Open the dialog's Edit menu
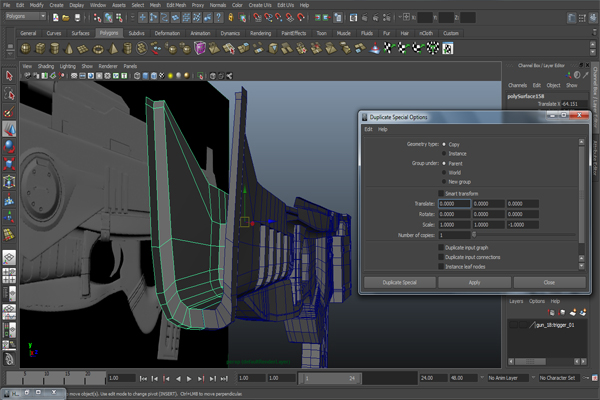Image resolution: width=600 pixels, height=400 pixels. [368, 129]
